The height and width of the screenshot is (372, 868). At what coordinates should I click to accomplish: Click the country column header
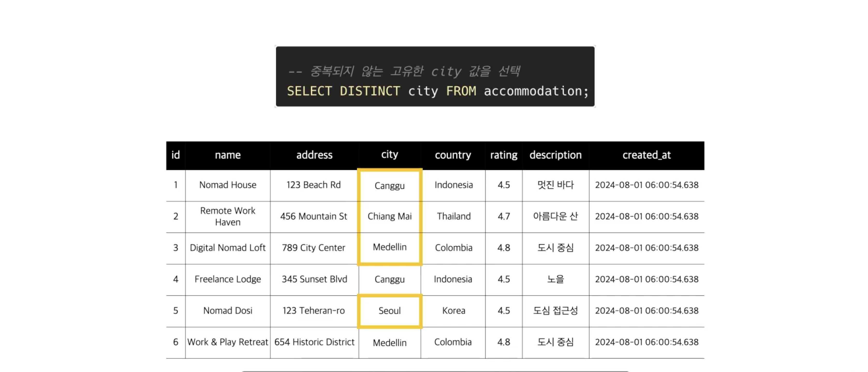coord(453,155)
